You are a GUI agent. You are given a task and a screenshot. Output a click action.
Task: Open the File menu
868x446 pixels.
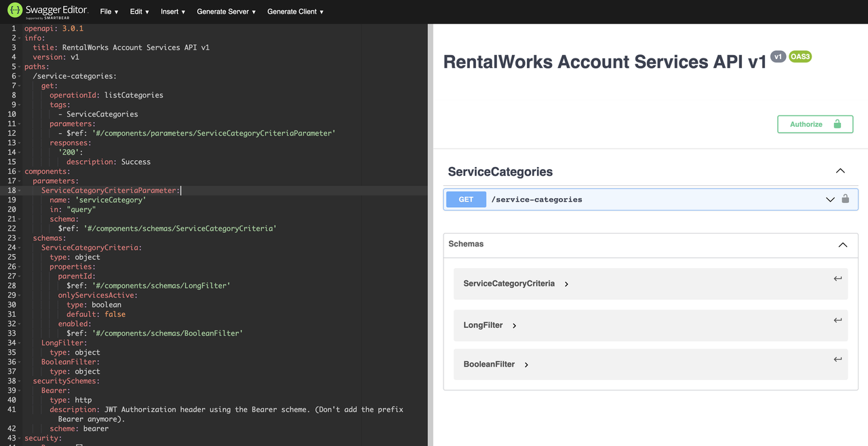coord(108,12)
